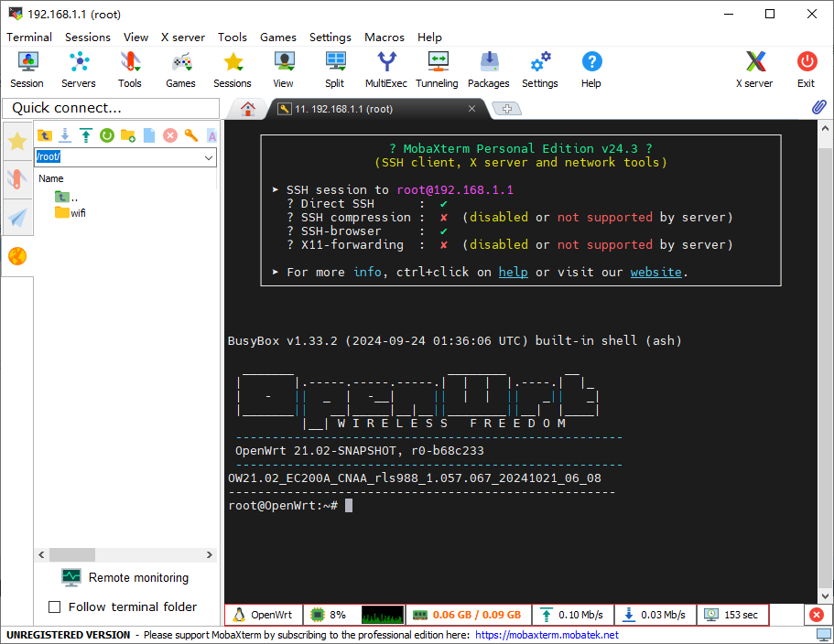Image resolution: width=834 pixels, height=644 pixels.
Task: Create a new folder in SFTP browser
Action: [x=127, y=135]
